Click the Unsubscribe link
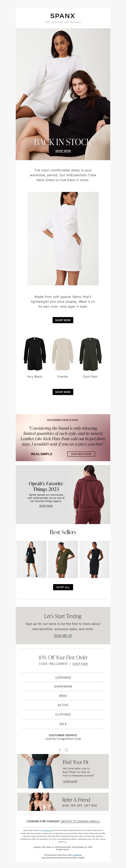The image size is (126, 868). point(77,855)
